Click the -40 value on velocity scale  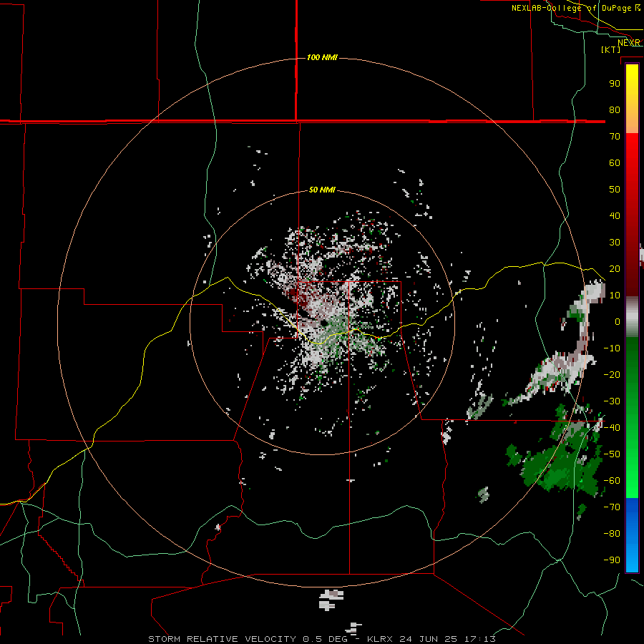tap(612, 428)
